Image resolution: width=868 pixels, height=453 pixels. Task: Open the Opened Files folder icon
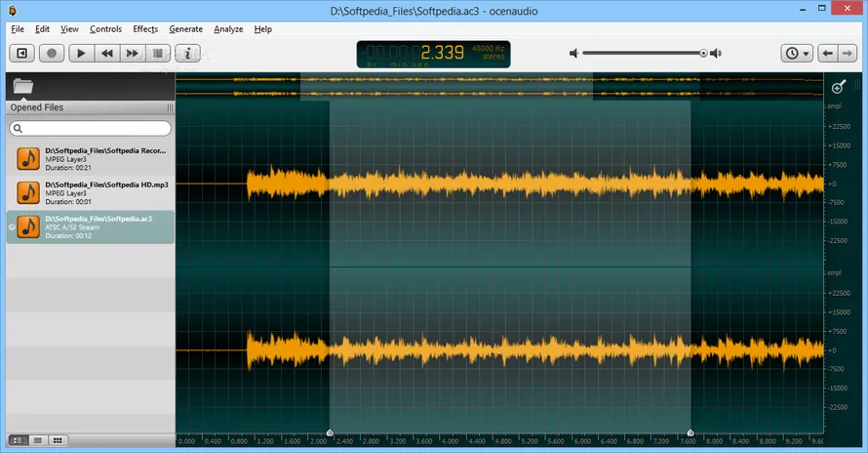(23, 86)
